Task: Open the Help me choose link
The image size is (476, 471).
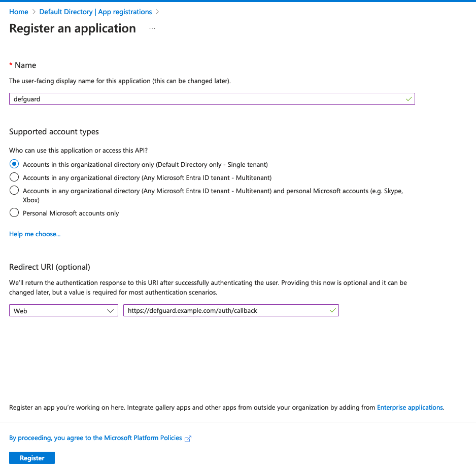Action: pos(35,234)
